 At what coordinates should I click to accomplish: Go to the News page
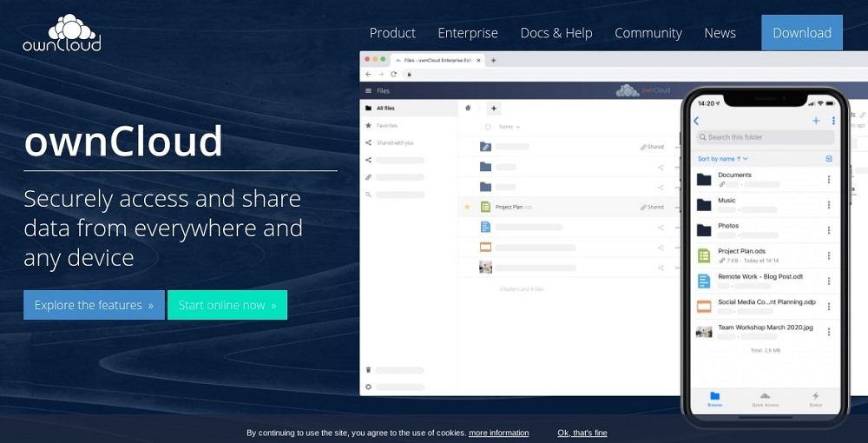pyautogui.click(x=720, y=33)
